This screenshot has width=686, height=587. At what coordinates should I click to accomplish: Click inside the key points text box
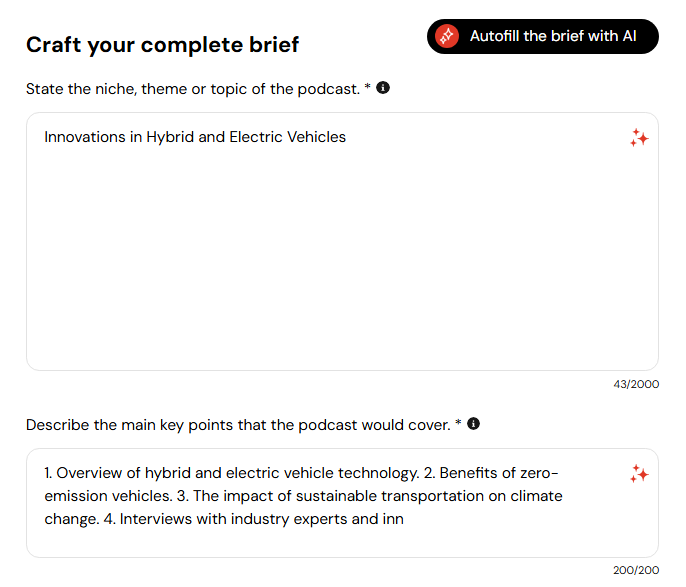coord(342,503)
